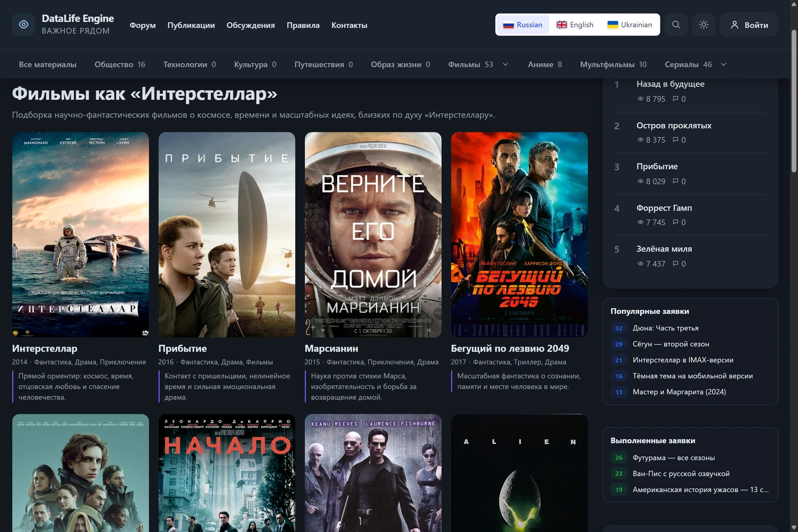
Task: Open the Интерстеллар poster thumbnail
Action: coord(80,234)
